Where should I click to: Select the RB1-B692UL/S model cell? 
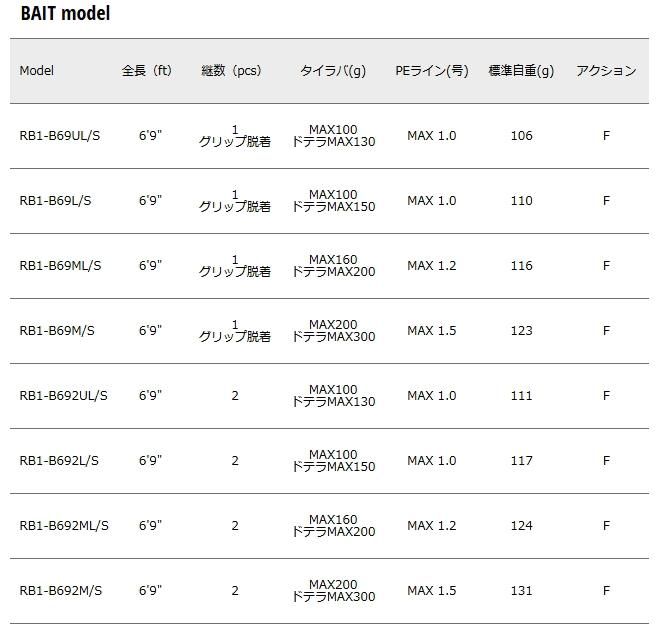pos(63,396)
